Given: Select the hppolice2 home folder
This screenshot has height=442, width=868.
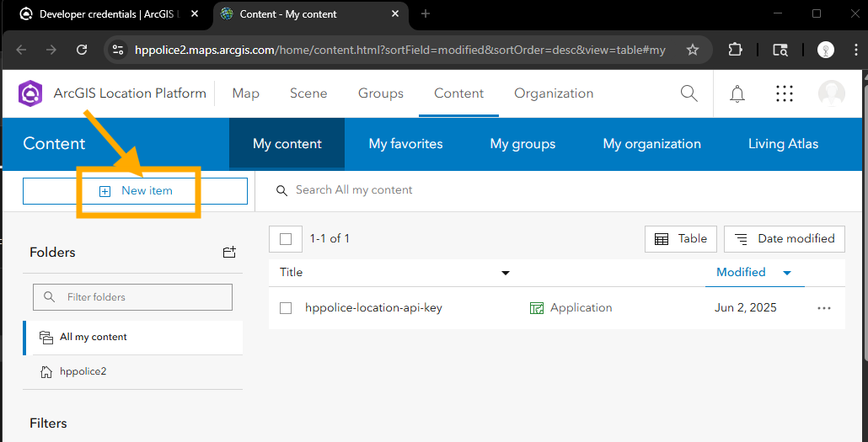Looking at the screenshot, I should pos(133,372).
